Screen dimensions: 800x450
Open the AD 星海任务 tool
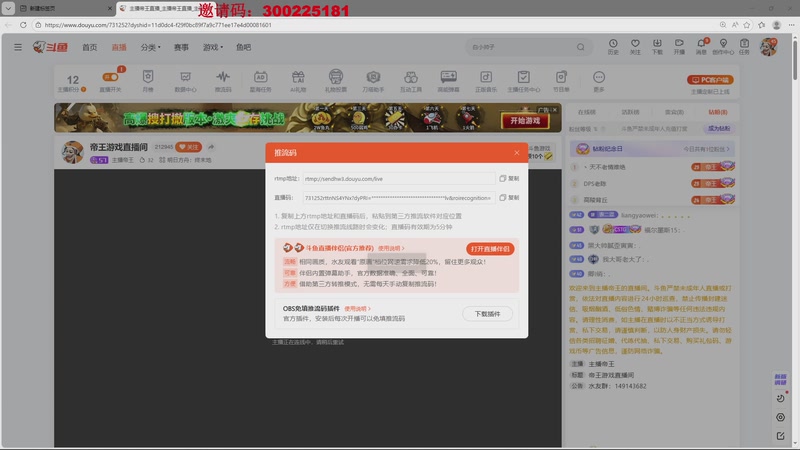[x=260, y=81]
